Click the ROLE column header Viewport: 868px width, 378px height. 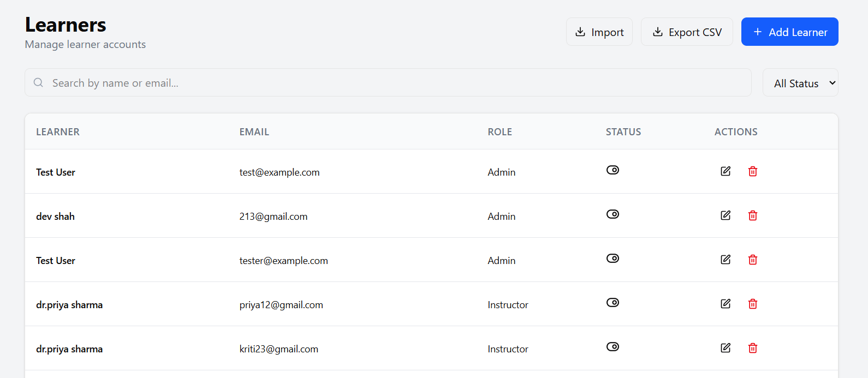coord(500,132)
